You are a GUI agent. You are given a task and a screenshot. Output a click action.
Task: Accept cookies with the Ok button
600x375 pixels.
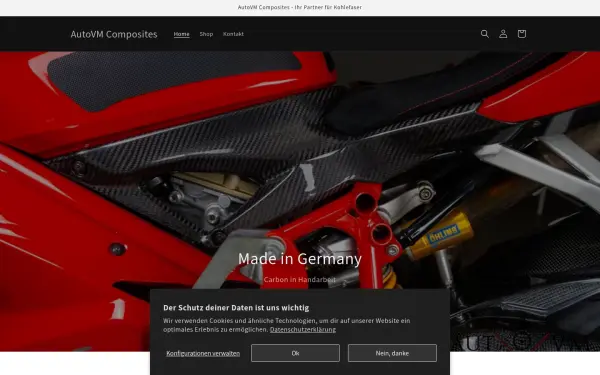click(x=295, y=353)
